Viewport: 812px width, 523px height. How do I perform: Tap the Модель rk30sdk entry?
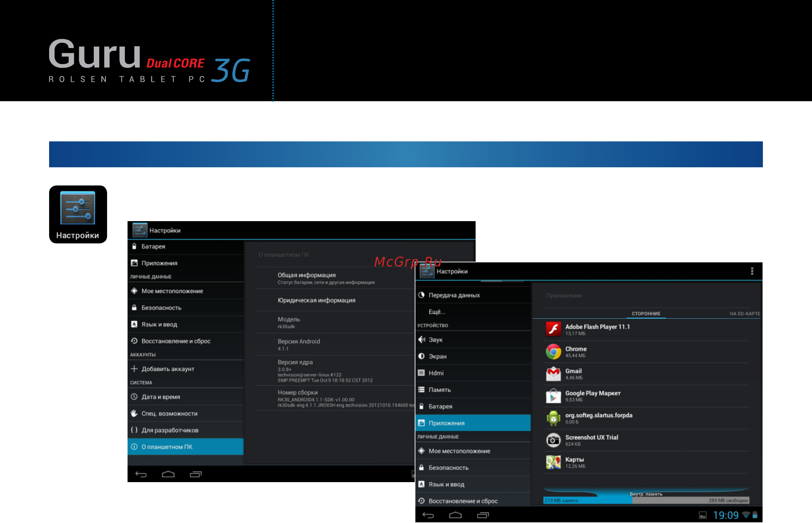(335, 322)
